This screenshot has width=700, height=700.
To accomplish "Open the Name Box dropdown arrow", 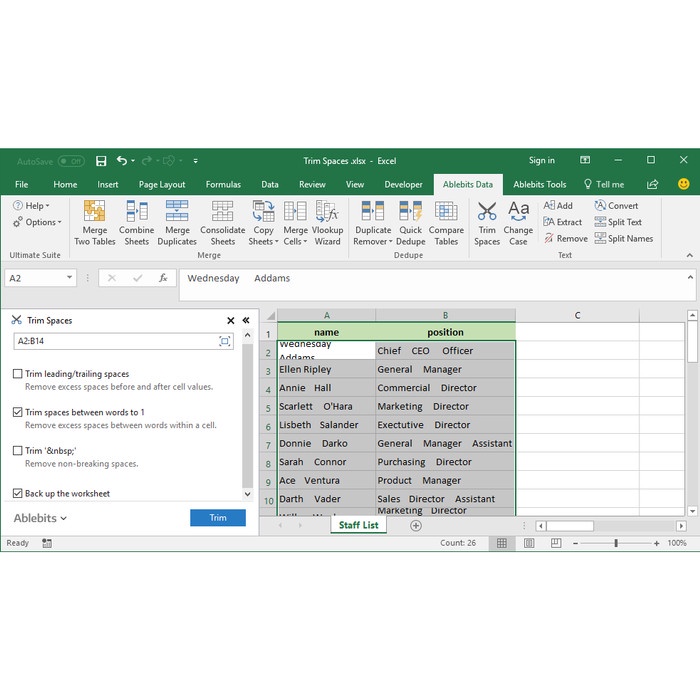I will pos(69,278).
